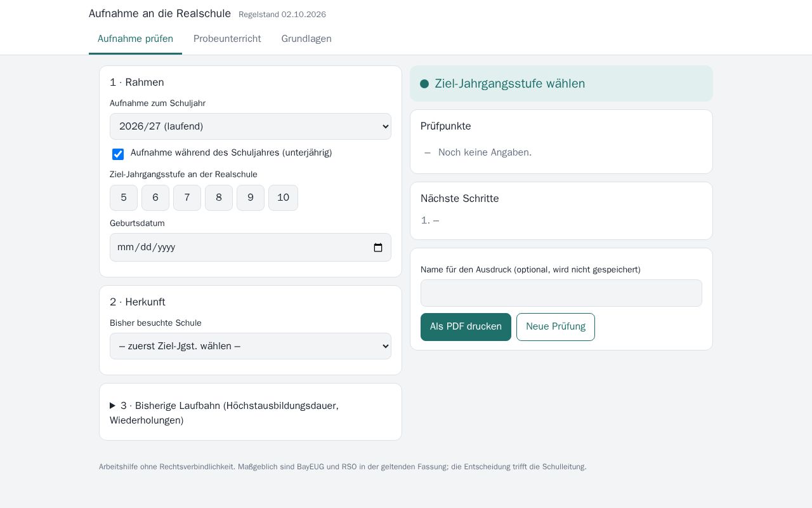Pick Jahrgangsstufe 10

[x=283, y=197]
